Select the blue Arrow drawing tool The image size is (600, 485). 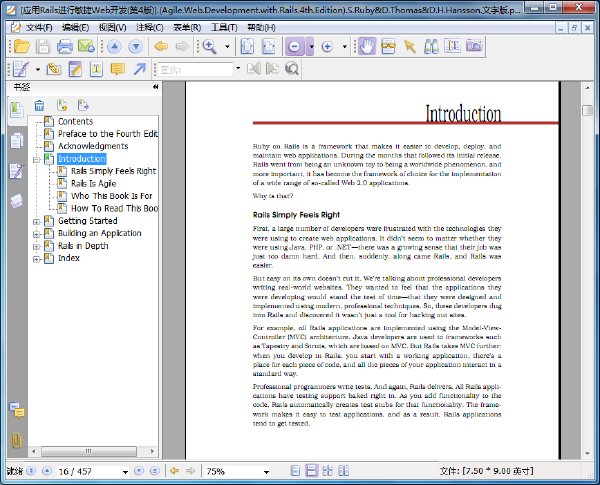139,69
